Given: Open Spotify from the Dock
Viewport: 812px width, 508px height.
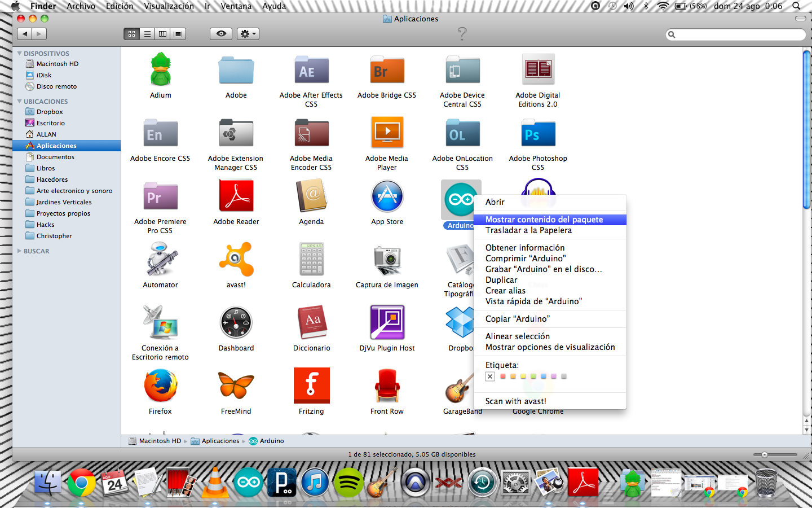Looking at the screenshot, I should tap(348, 483).
